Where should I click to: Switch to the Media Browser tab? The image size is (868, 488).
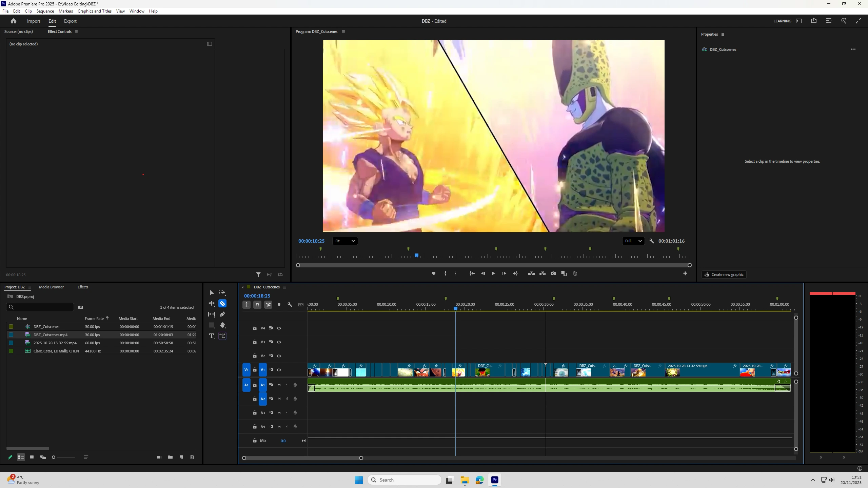pos(51,287)
